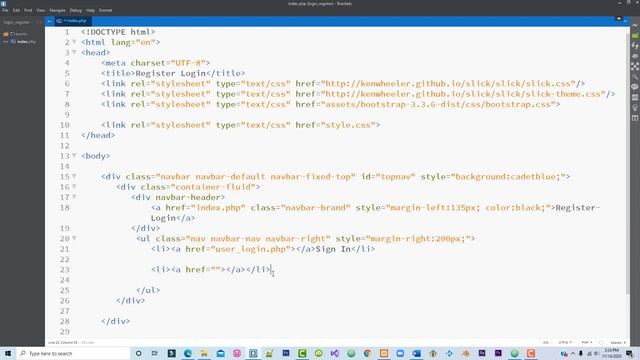
Task: Open the UTF-8 encoding dropdown
Action: tap(565, 342)
